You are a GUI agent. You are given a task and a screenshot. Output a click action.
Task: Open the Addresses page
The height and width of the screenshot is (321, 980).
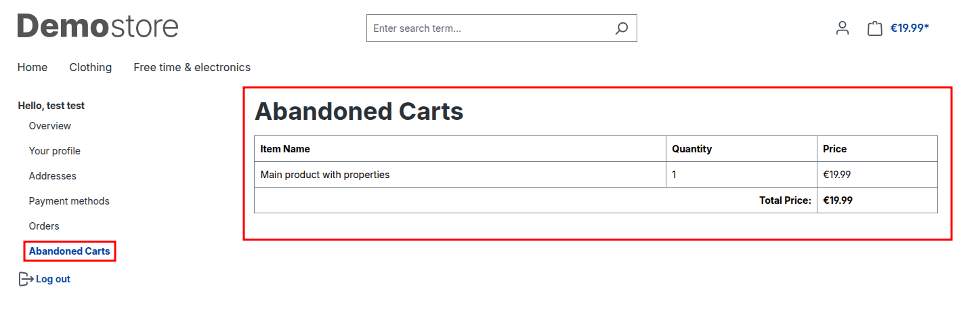pos(53,176)
